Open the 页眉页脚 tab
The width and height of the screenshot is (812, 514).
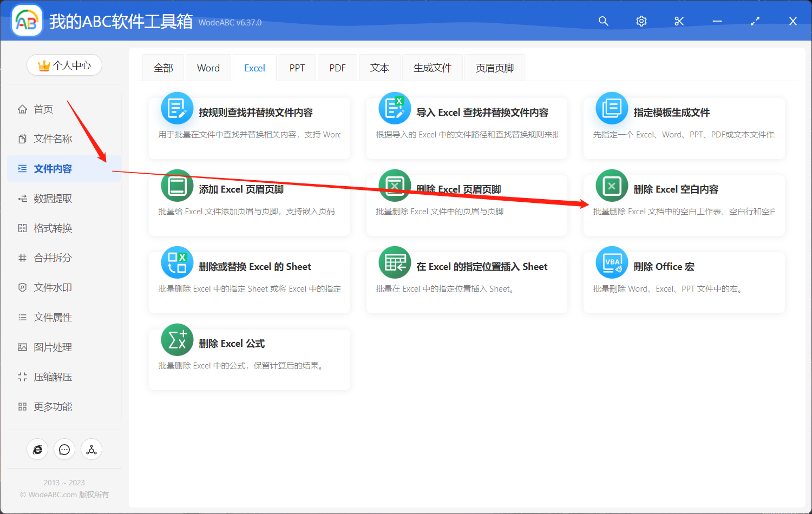click(494, 68)
